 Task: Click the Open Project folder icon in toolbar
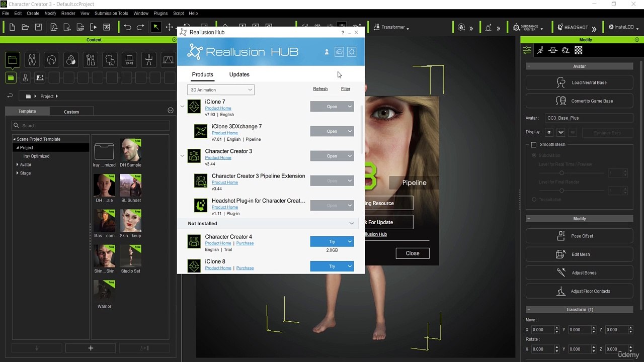25,27
